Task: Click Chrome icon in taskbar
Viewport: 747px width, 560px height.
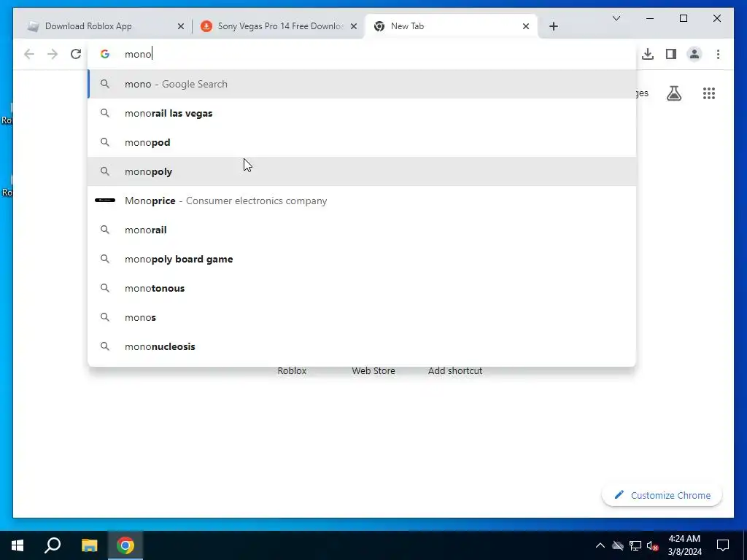Action: click(x=125, y=545)
